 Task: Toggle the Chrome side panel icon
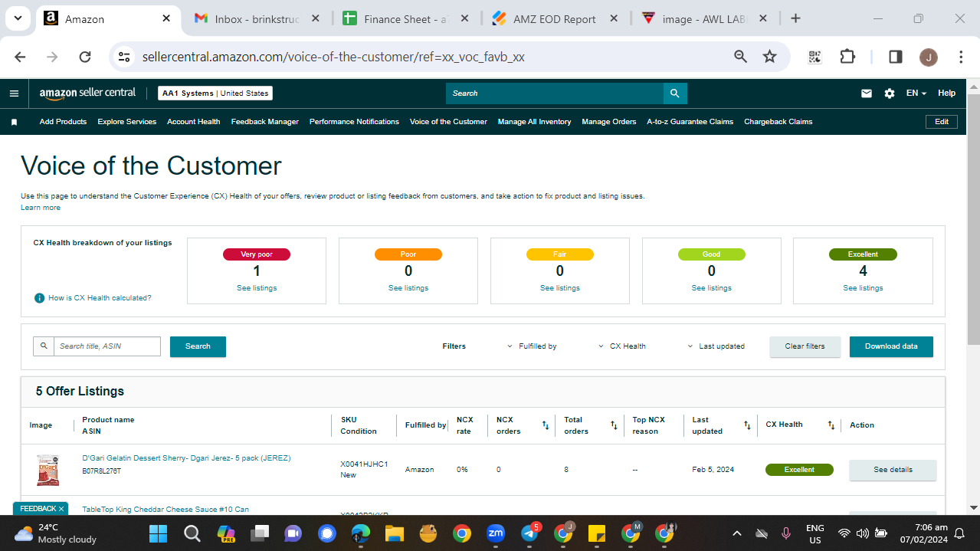(895, 57)
